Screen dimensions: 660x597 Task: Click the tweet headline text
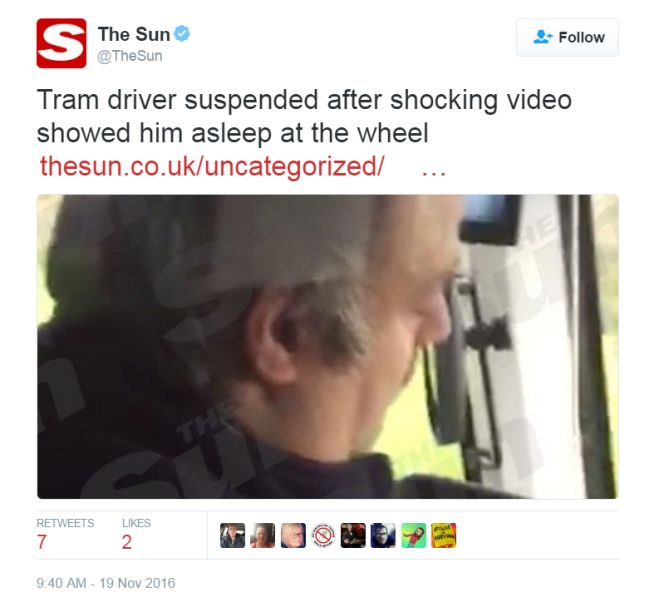point(304,116)
